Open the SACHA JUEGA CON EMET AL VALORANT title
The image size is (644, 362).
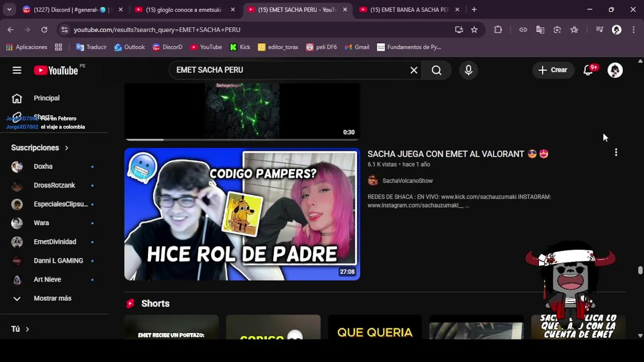pos(458,154)
